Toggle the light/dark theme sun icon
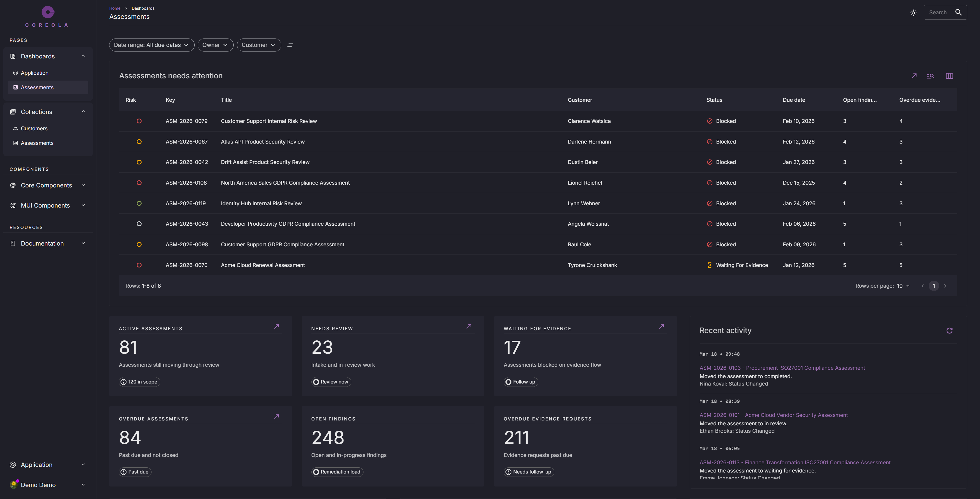980x499 pixels. pyautogui.click(x=913, y=12)
